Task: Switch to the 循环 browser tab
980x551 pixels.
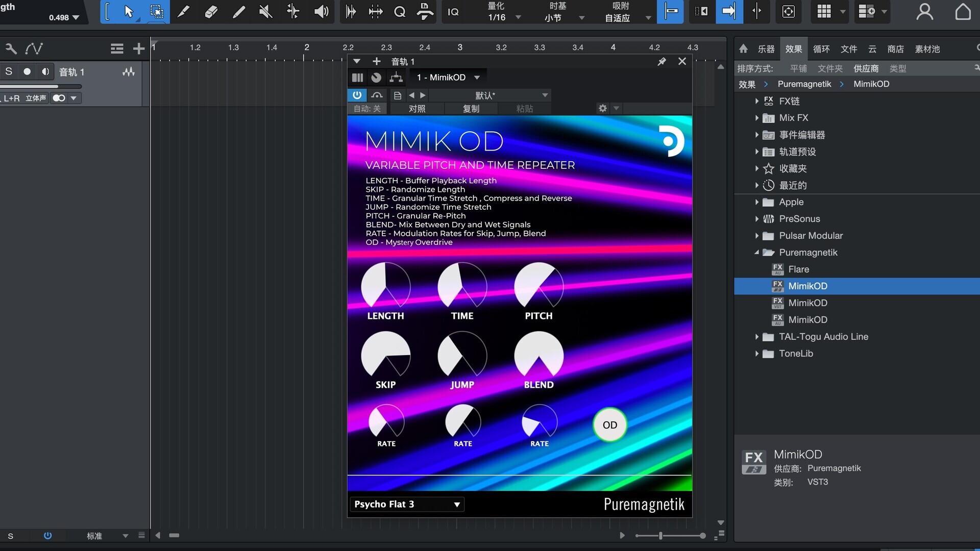Action: click(x=821, y=49)
